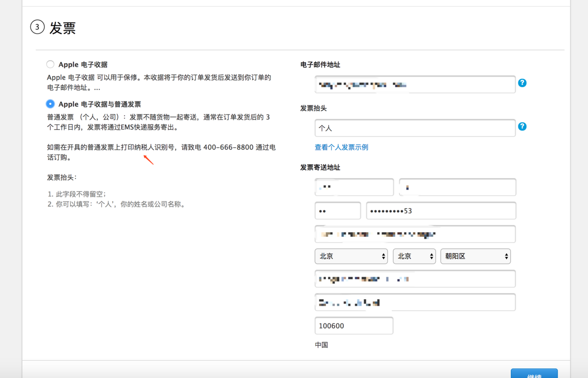Click the first name field under 发票寄送地址
This screenshot has width=588, height=378.
[354, 187]
